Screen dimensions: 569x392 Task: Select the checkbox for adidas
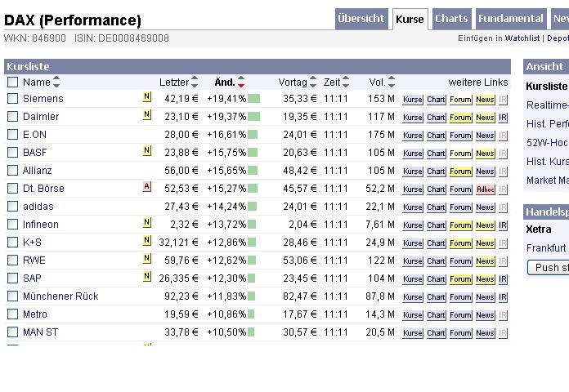click(12, 207)
